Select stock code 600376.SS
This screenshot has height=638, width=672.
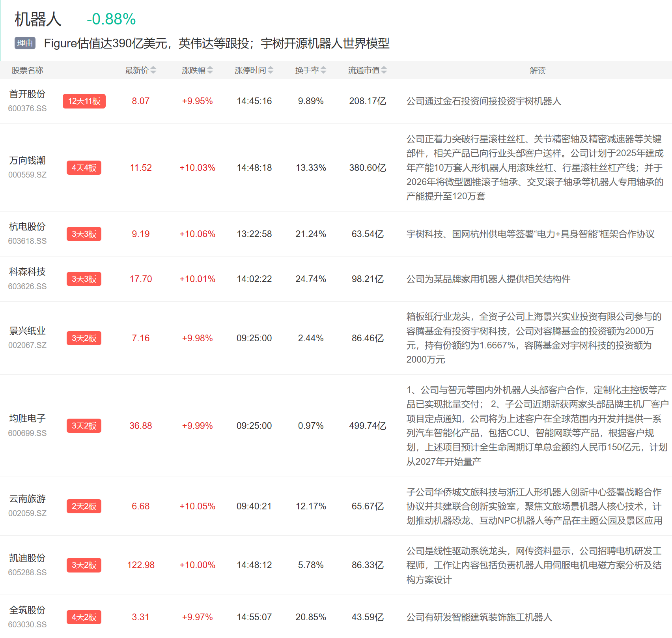(27, 109)
